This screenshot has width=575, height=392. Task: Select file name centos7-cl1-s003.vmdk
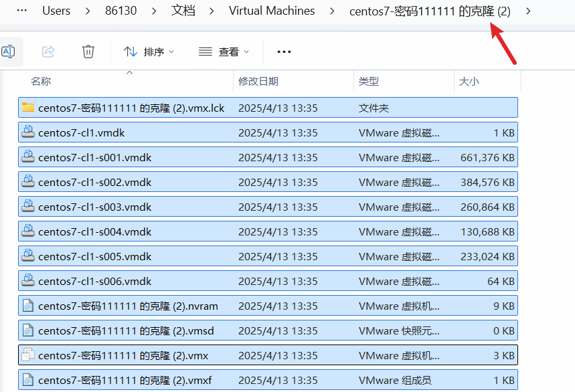pyautogui.click(x=94, y=207)
